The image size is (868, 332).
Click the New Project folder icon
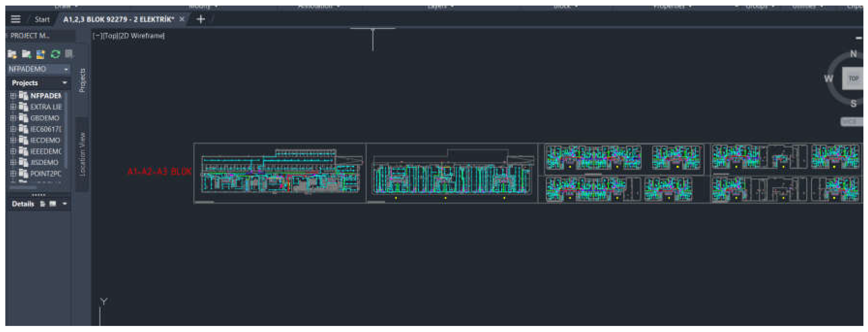click(26, 54)
